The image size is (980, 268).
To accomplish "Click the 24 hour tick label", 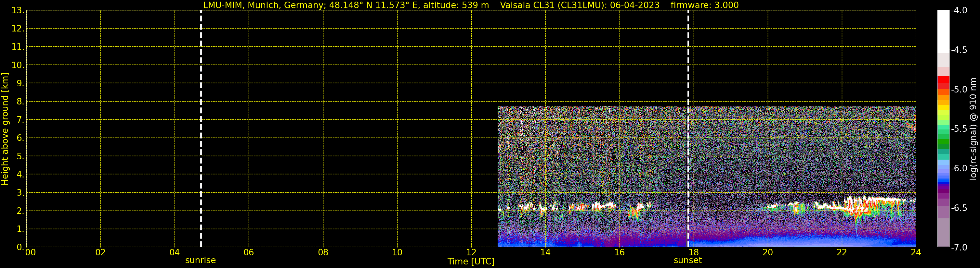I will [x=916, y=252].
